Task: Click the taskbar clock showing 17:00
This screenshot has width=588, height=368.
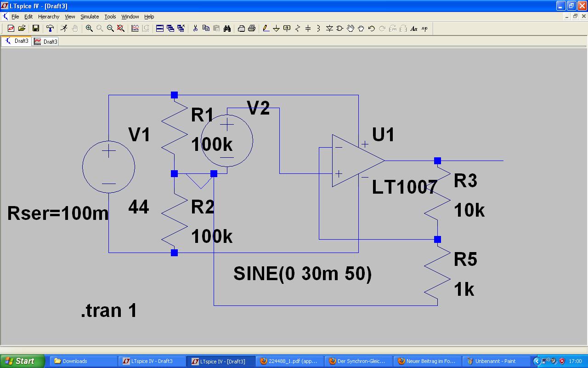Action: pyautogui.click(x=575, y=362)
